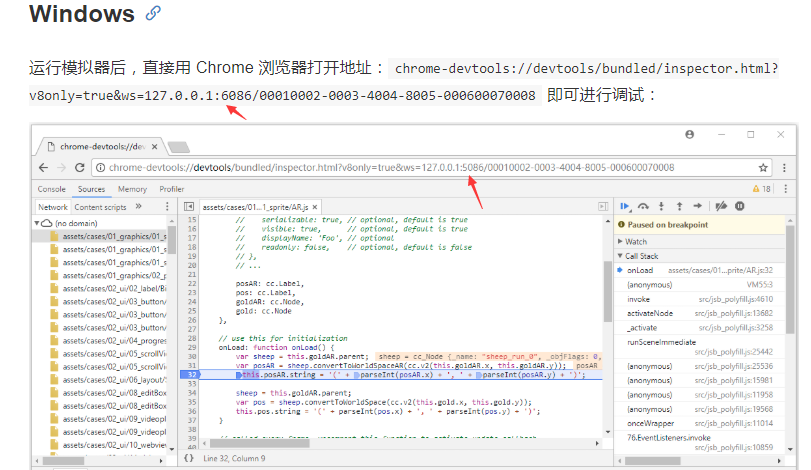Step over next function call
Screen dimensions: 811x470
643,206
